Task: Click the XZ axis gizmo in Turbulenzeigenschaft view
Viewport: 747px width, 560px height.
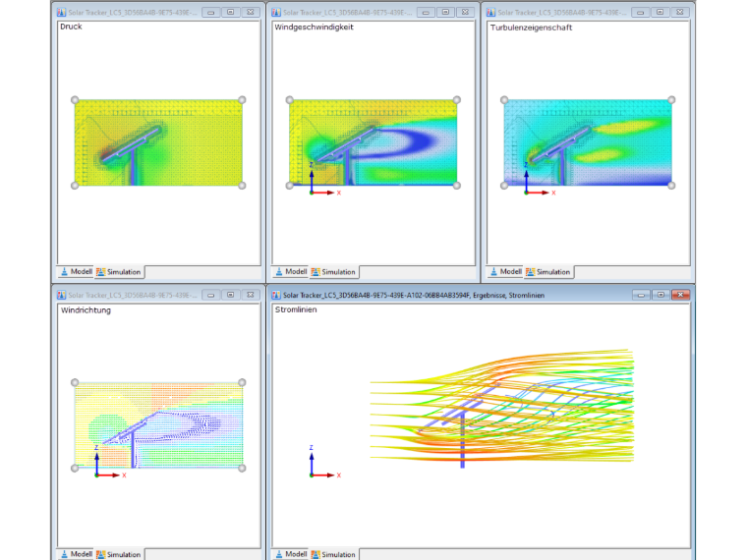Action: [x=539, y=180]
